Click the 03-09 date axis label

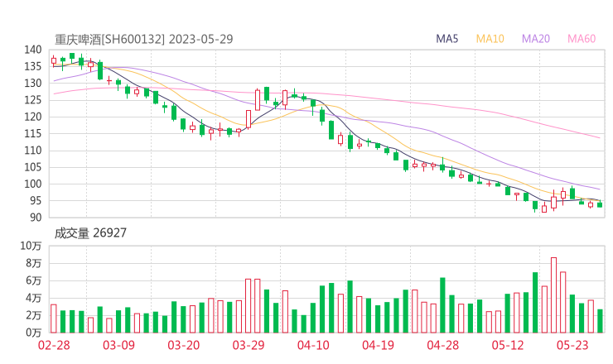click(118, 345)
